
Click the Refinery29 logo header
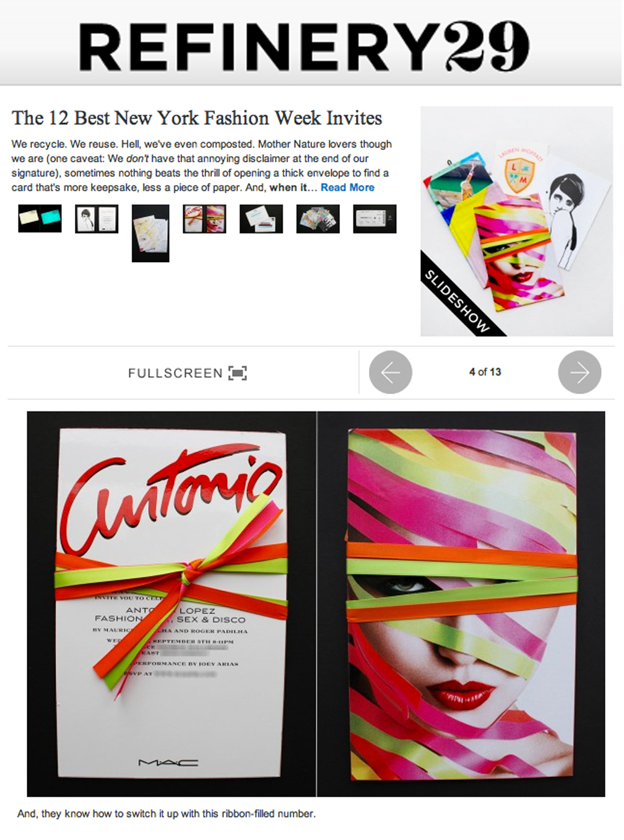[304, 46]
